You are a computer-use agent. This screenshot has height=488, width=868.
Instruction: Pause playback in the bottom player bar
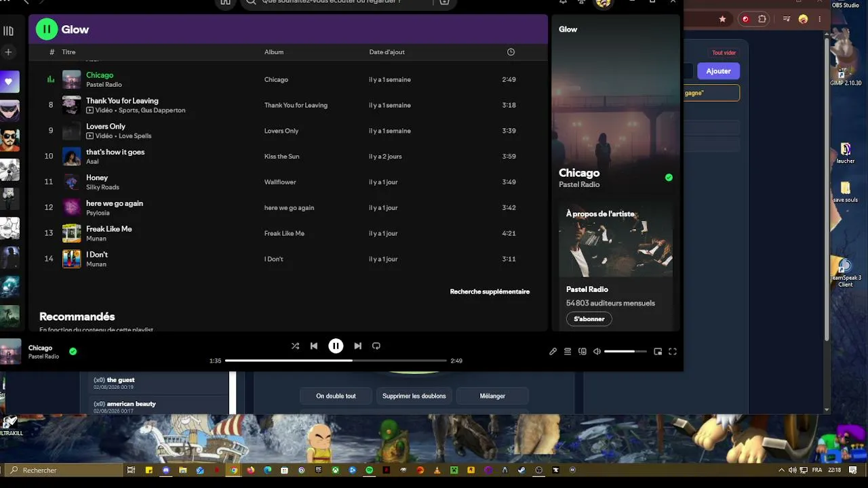(x=336, y=346)
